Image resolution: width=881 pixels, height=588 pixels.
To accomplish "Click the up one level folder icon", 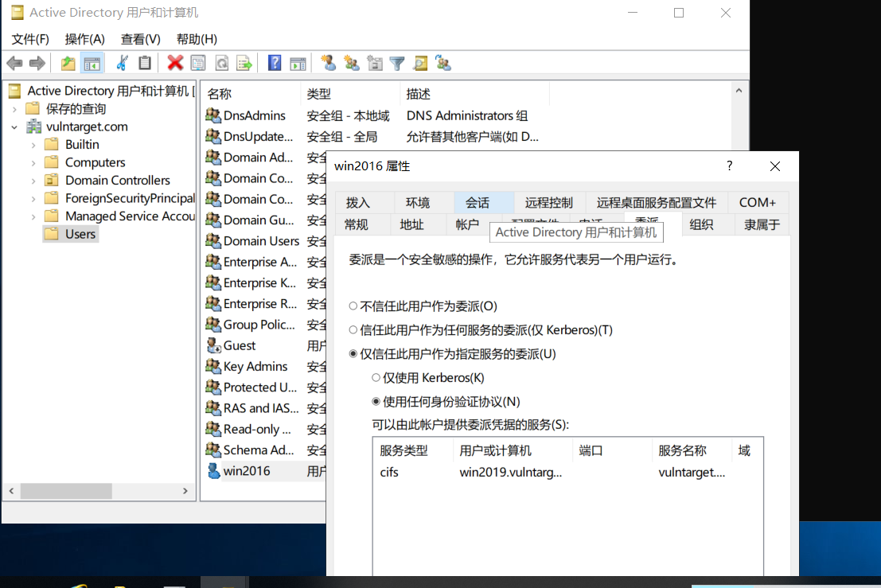I will [68, 63].
